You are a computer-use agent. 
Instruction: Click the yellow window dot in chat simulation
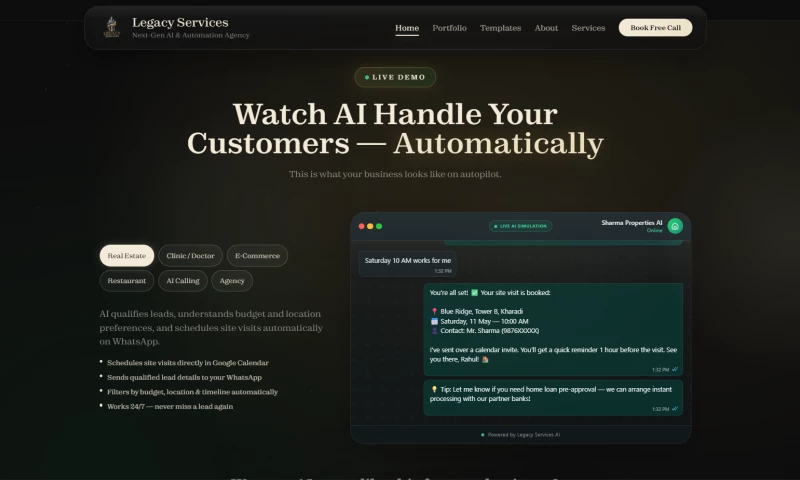pos(370,226)
